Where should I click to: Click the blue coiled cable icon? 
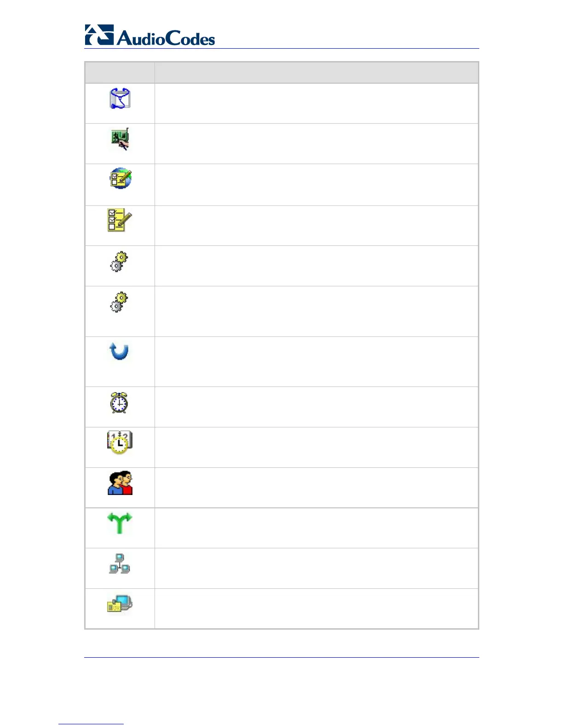tap(120, 98)
